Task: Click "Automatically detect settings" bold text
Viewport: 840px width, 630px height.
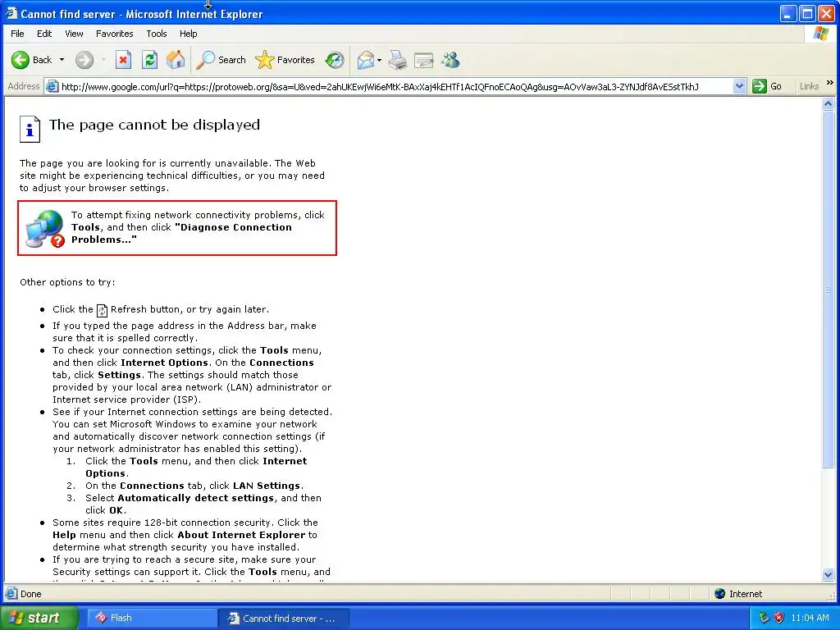Action: click(x=196, y=498)
